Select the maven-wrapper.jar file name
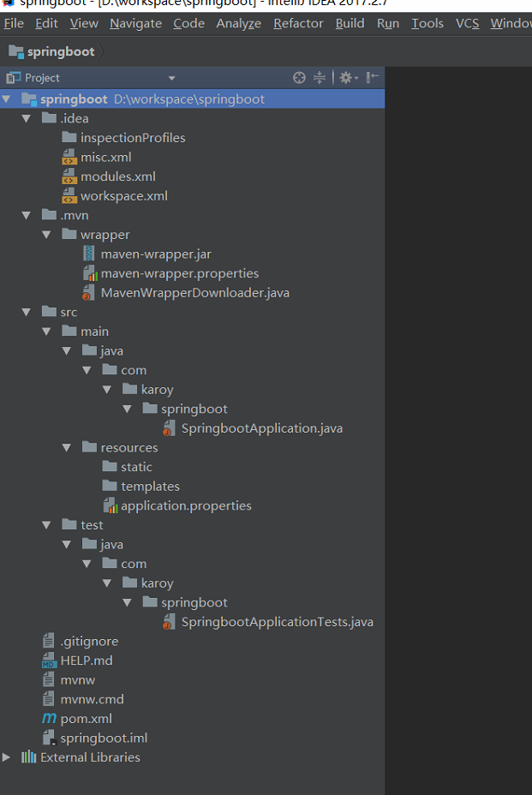The width and height of the screenshot is (532, 795). [156, 254]
